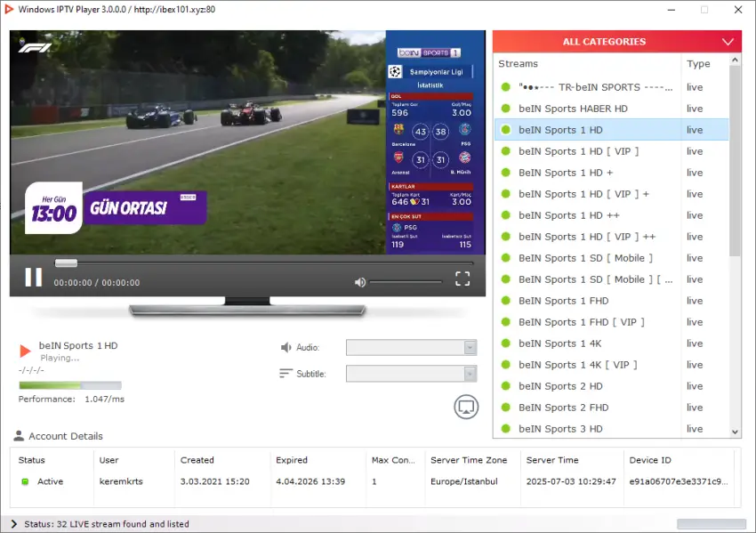Click the Server Time Zone header
The image size is (756, 533).
[469, 460]
